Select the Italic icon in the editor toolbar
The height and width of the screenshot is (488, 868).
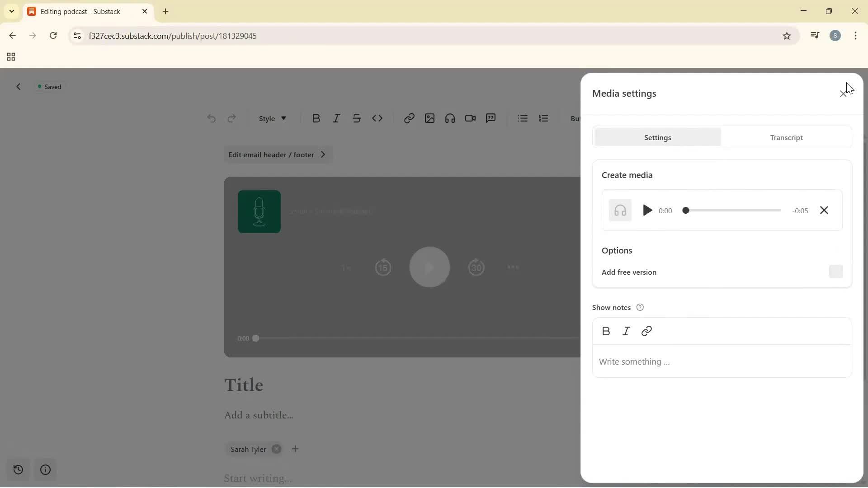(x=336, y=118)
